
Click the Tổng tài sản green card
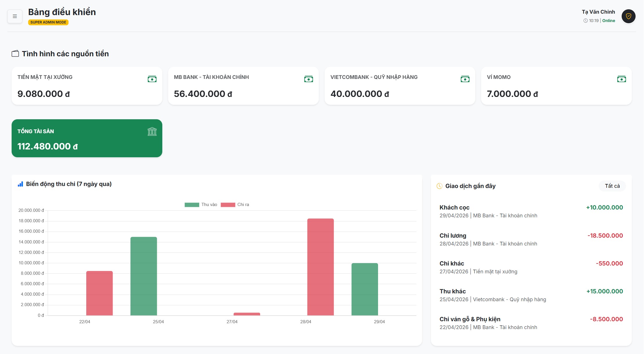(x=87, y=138)
